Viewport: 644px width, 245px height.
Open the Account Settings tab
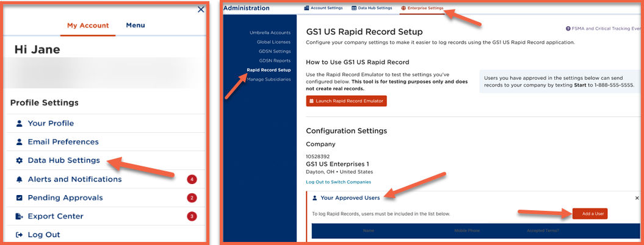(x=323, y=8)
